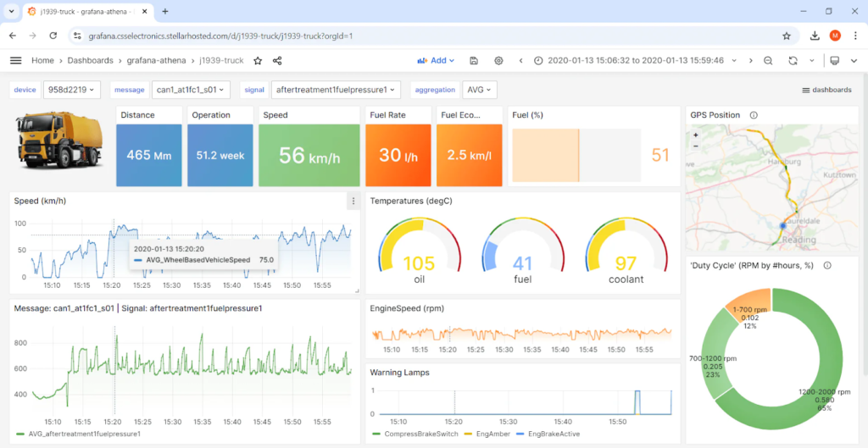Open the Grafana hamburger navigation menu

[15, 61]
